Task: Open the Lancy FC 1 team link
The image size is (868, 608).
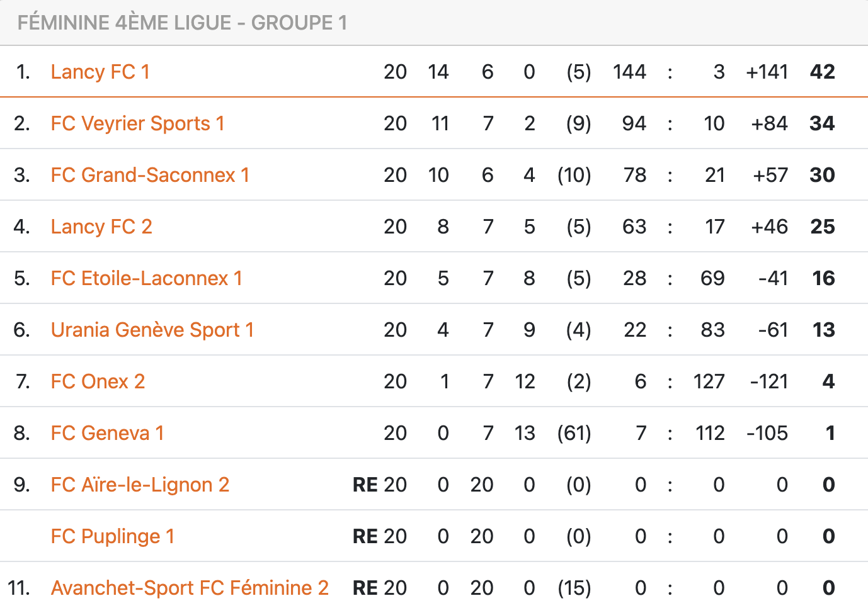Action: pos(100,72)
